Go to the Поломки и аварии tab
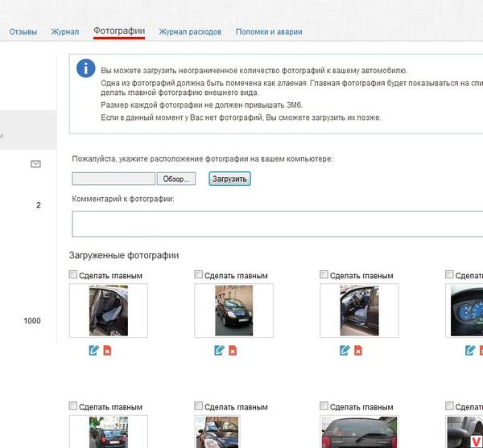This screenshot has height=448, width=483. tap(269, 31)
